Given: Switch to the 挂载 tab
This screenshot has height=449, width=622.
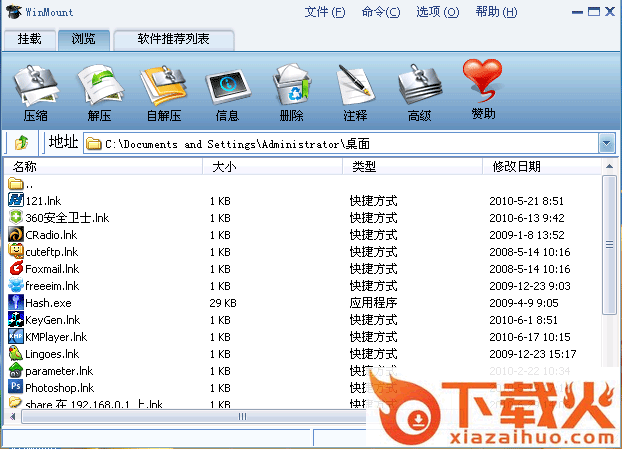Looking at the screenshot, I should 30,40.
